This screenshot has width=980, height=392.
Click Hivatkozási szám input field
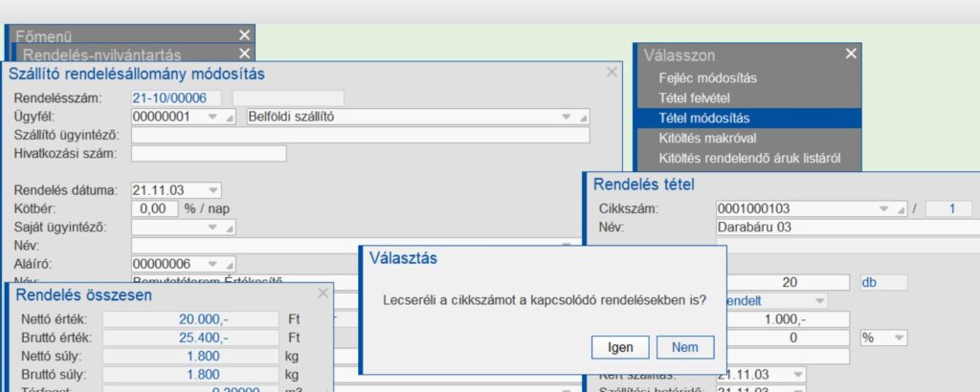(209, 154)
